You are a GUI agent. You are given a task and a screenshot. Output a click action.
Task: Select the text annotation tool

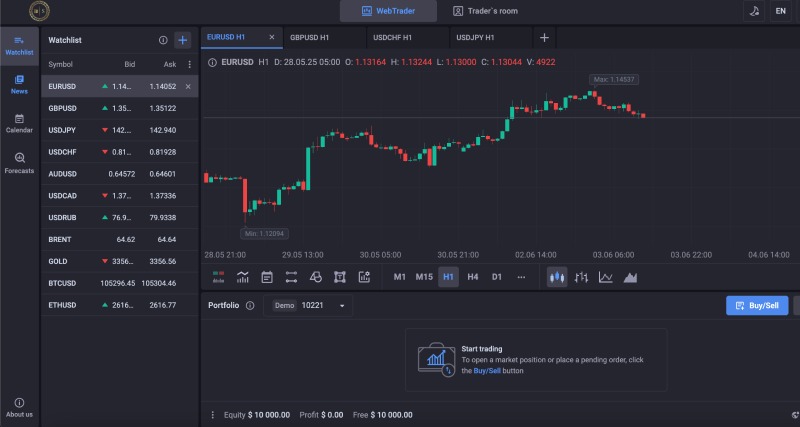click(340, 277)
